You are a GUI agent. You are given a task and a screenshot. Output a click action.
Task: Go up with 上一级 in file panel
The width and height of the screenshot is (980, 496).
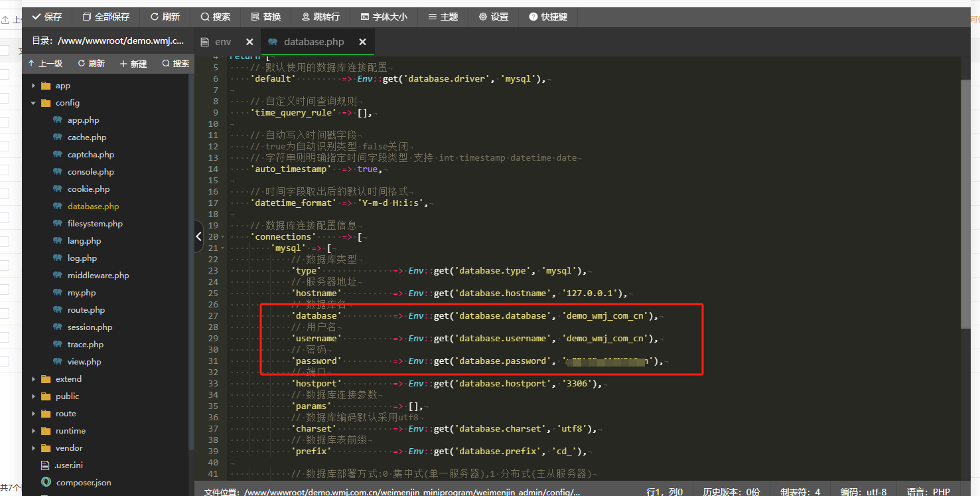tap(45, 64)
